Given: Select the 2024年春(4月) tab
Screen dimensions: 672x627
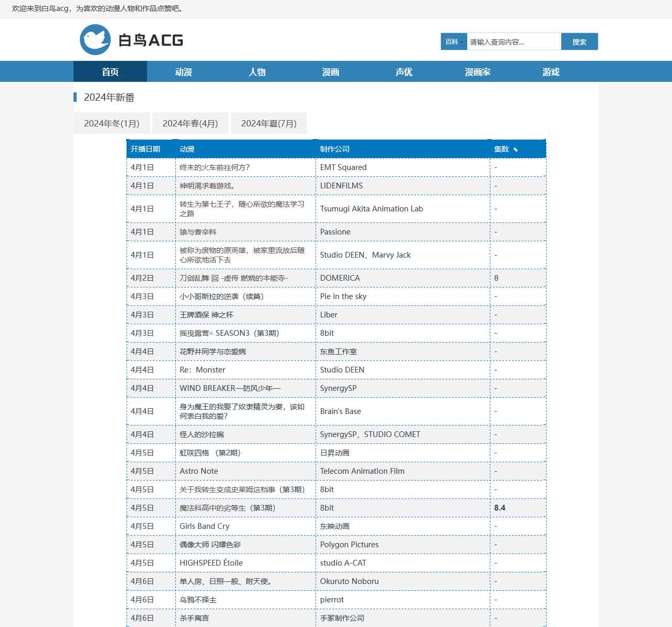Looking at the screenshot, I should 190,123.
